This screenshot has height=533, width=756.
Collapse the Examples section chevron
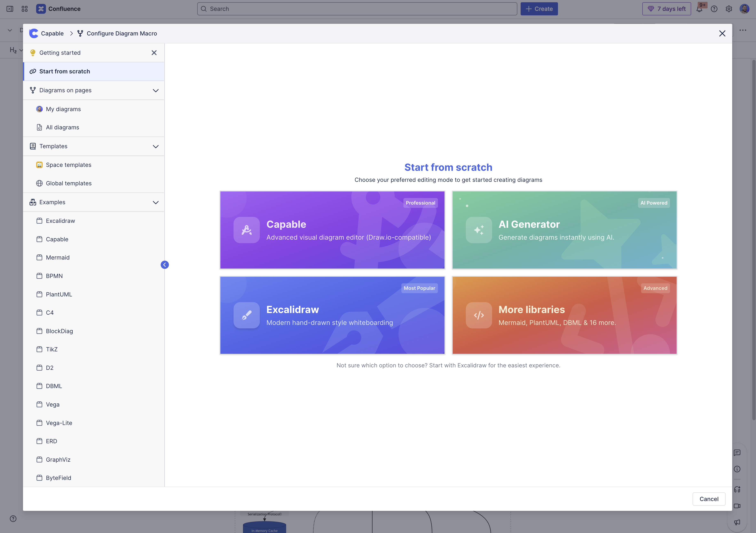coord(156,202)
